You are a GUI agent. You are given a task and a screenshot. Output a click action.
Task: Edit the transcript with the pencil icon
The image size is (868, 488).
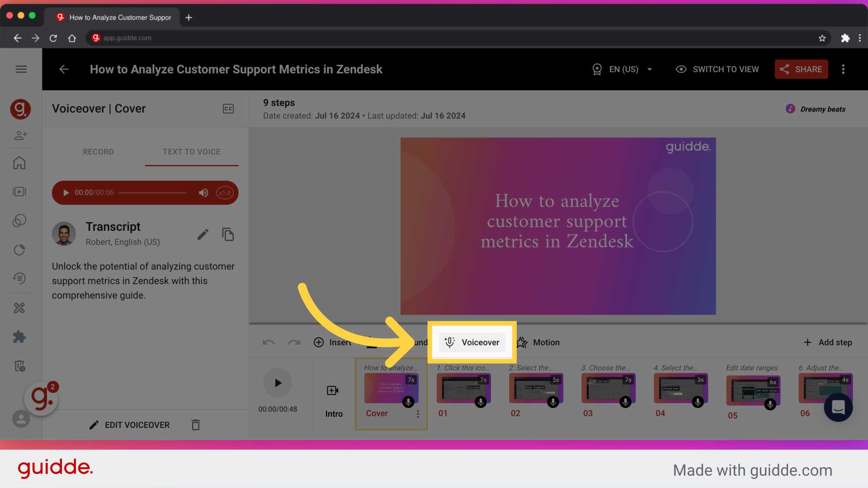pyautogui.click(x=203, y=234)
